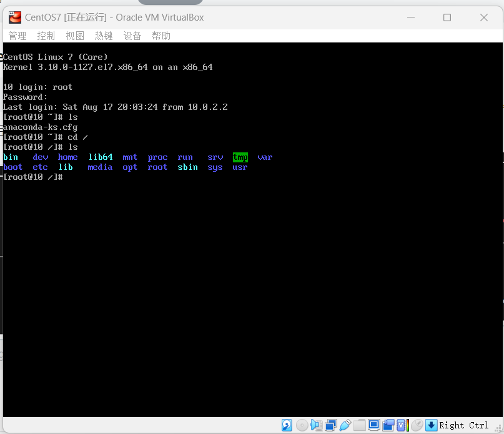Open the 视图 menu

(75, 36)
